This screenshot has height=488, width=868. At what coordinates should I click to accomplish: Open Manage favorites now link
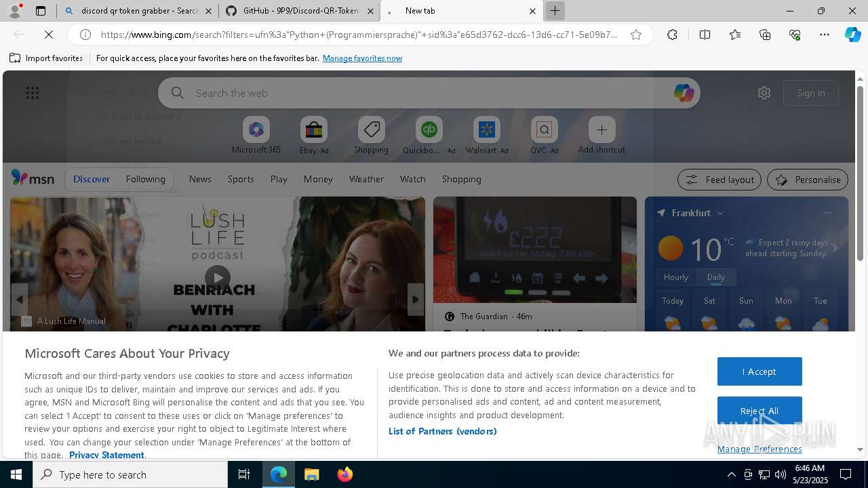click(362, 58)
